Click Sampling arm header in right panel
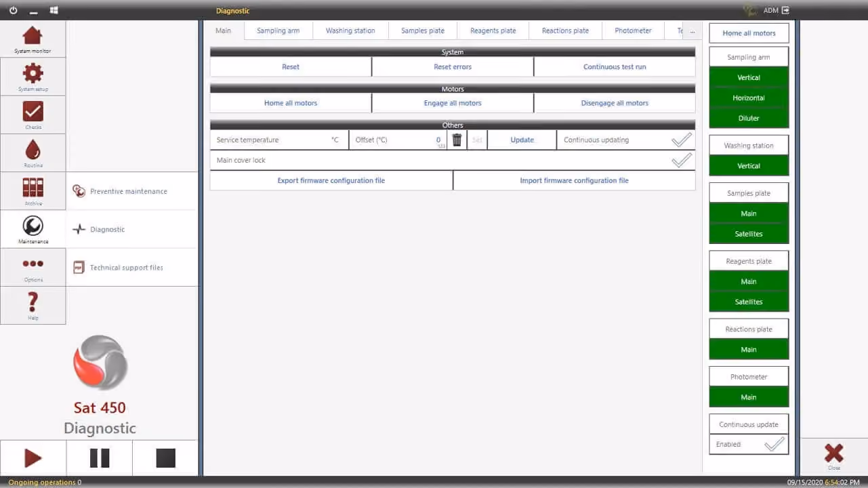 coord(749,57)
